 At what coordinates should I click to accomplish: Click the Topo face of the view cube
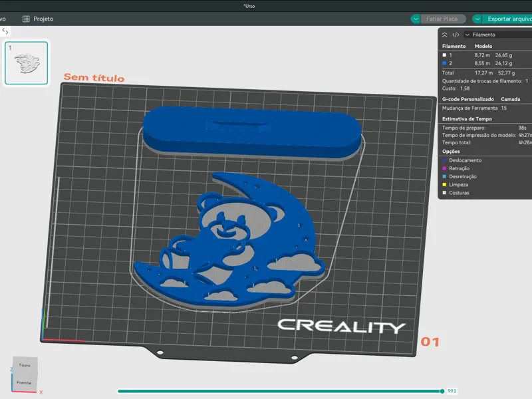[x=25, y=365]
